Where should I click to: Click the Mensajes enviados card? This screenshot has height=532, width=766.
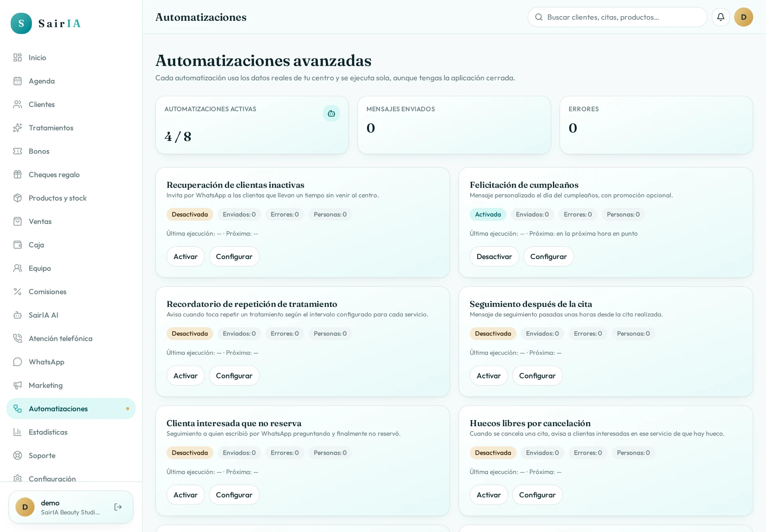[454, 125]
